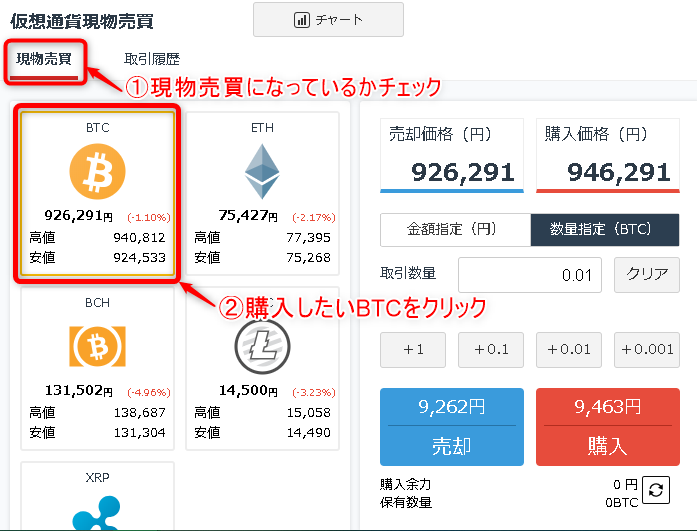
Task: Add +0.001 to trade quantity
Action: click(x=647, y=350)
